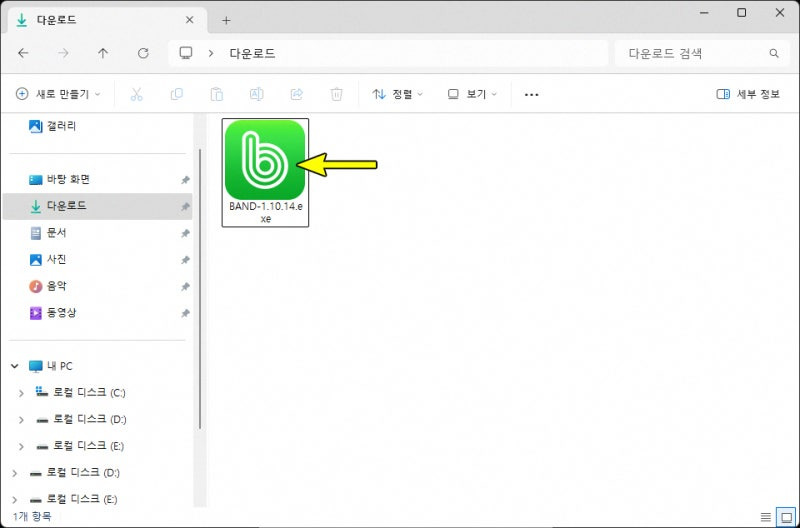Screen dimensions: 800x528
Task: Open the three-dot more options menu
Action: click(532, 94)
